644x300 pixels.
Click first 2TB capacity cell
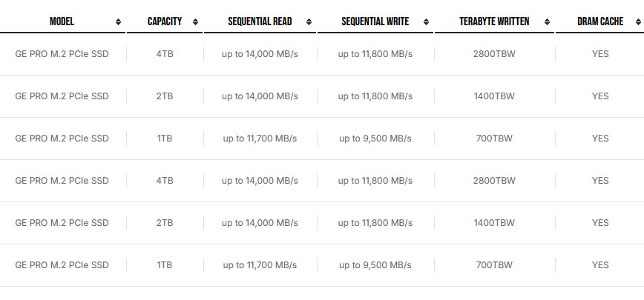click(165, 96)
